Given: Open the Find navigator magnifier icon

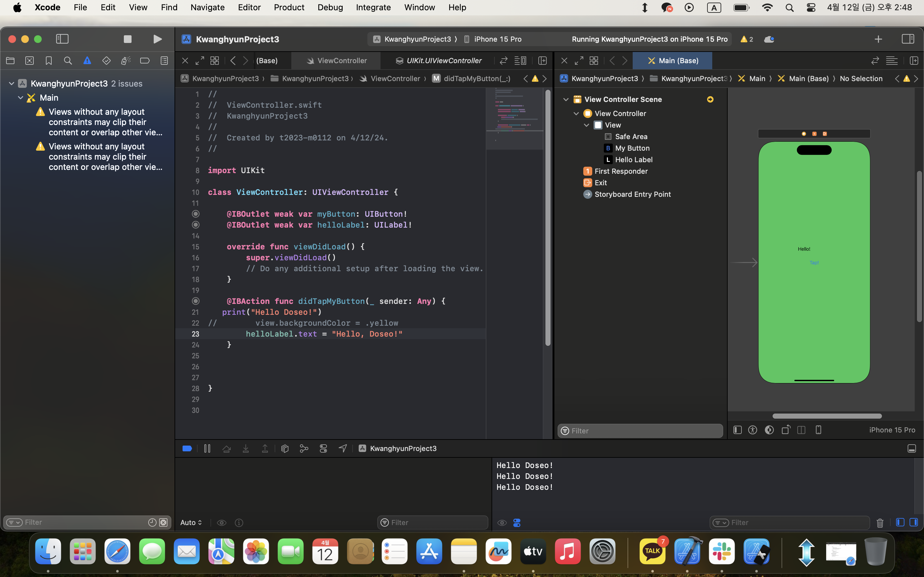Looking at the screenshot, I should (x=68, y=61).
